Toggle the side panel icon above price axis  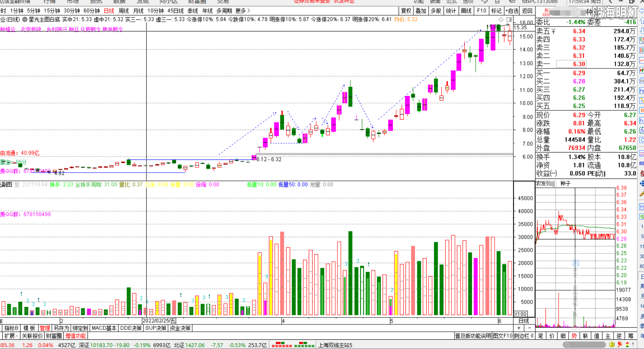point(509,20)
